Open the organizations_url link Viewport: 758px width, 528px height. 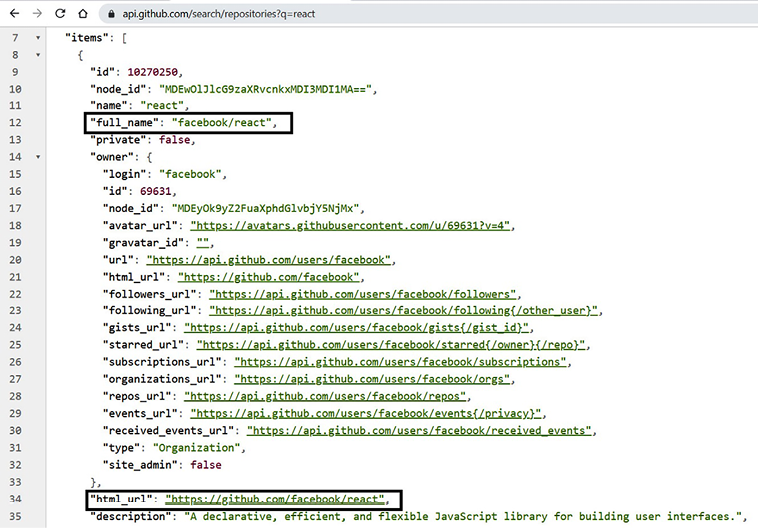[372, 379]
